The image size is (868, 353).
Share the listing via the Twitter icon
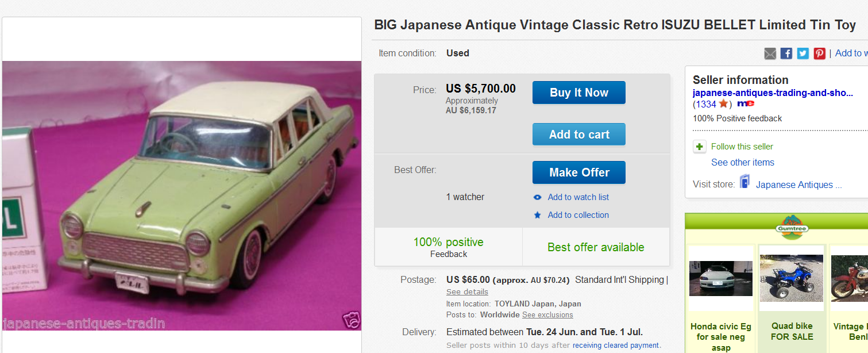tap(802, 53)
